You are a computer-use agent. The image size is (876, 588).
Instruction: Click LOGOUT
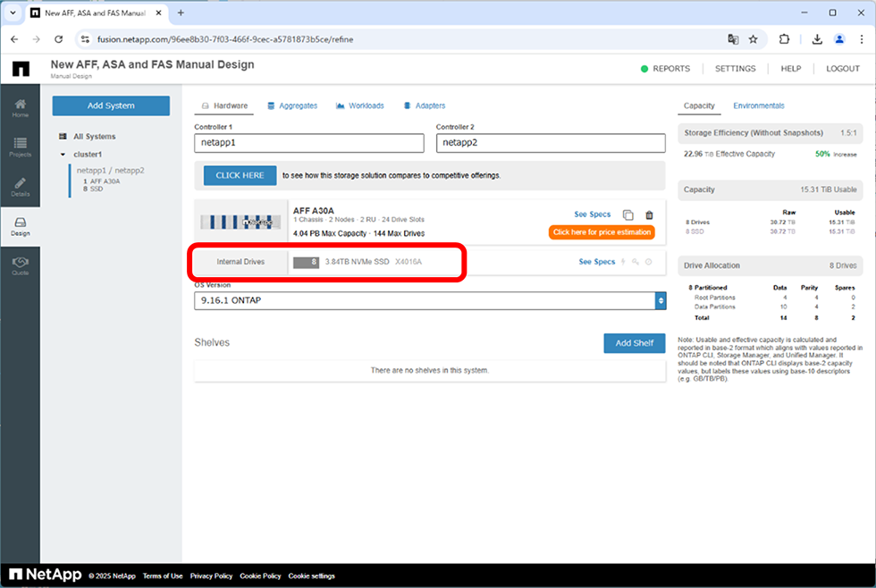click(x=842, y=69)
